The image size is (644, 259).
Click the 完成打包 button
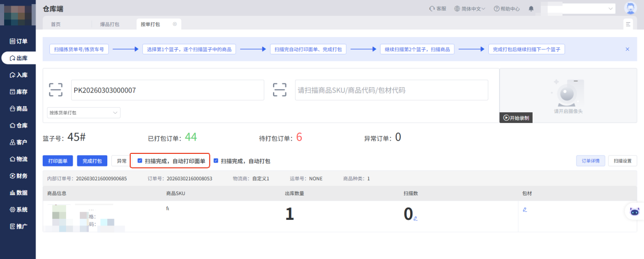[92, 161]
